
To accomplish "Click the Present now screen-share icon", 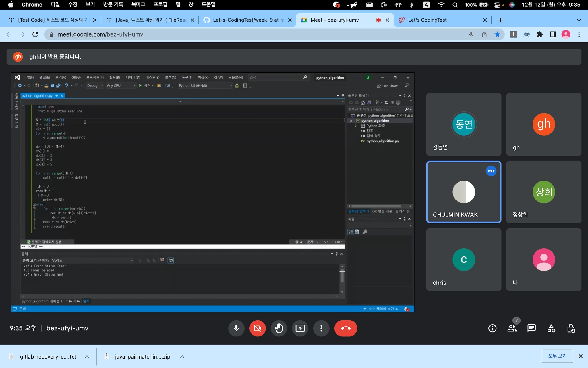I will tap(300, 328).
